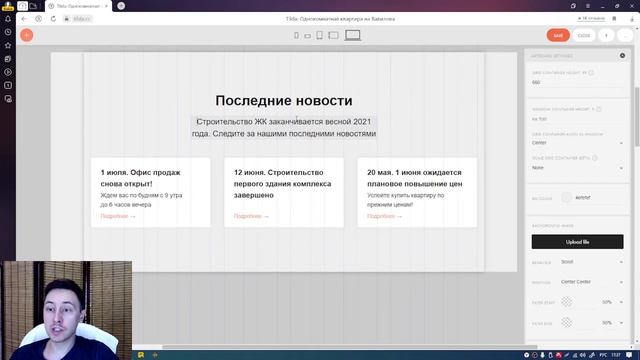Edit the window container height field
The image size is (640, 360).
coord(577,119)
